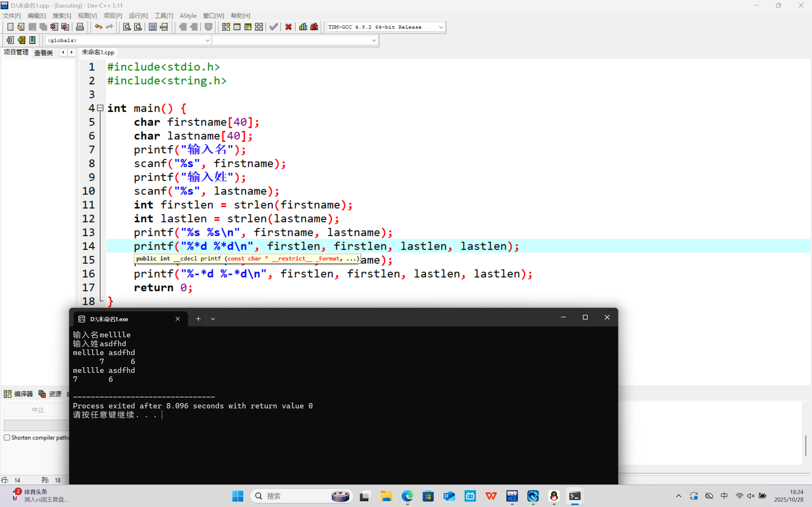Click the red X stop execution icon

click(288, 27)
